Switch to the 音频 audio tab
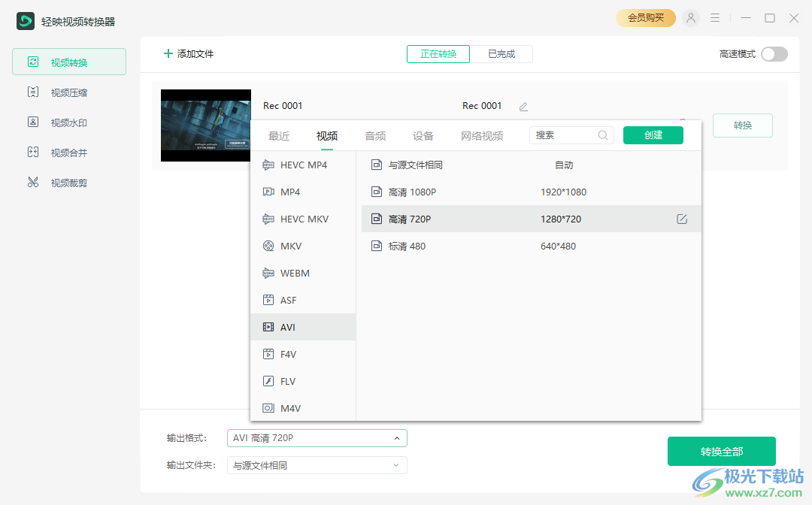This screenshot has height=505, width=812. 374,135
